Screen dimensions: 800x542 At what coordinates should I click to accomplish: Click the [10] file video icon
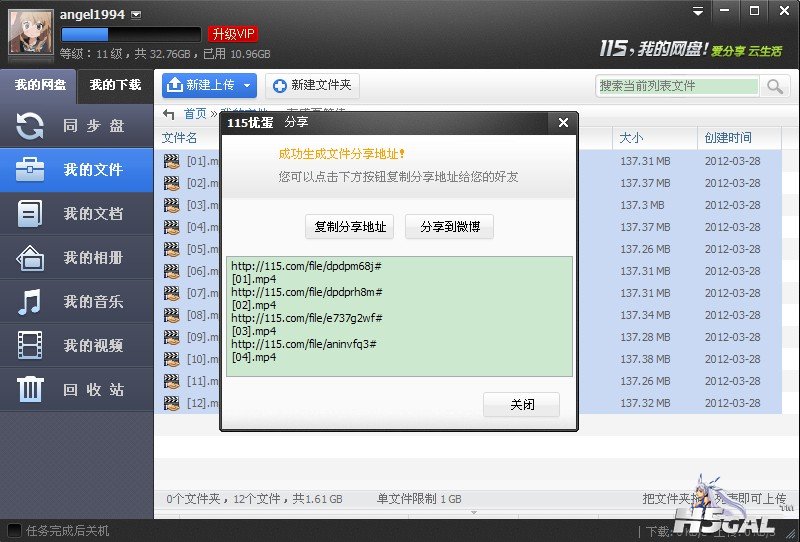(x=172, y=359)
